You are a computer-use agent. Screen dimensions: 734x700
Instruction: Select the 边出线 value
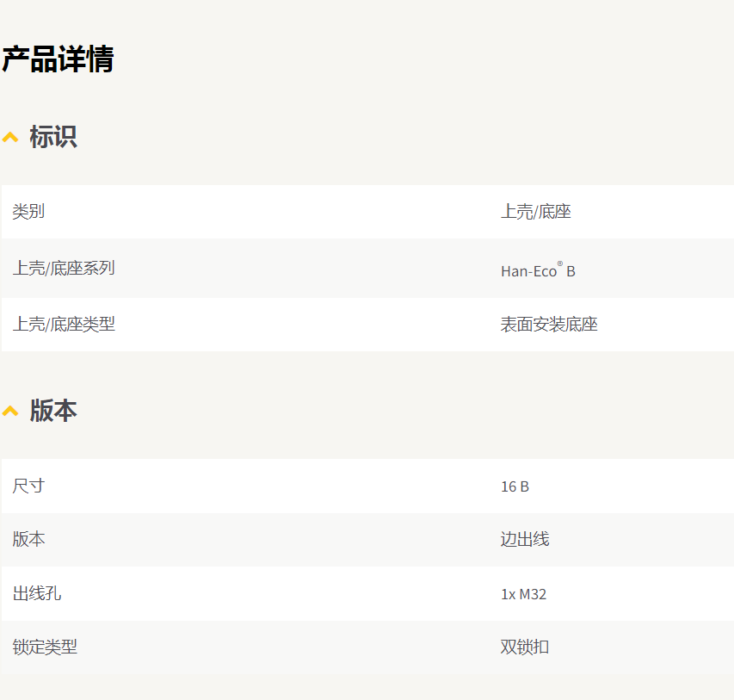[525, 539]
